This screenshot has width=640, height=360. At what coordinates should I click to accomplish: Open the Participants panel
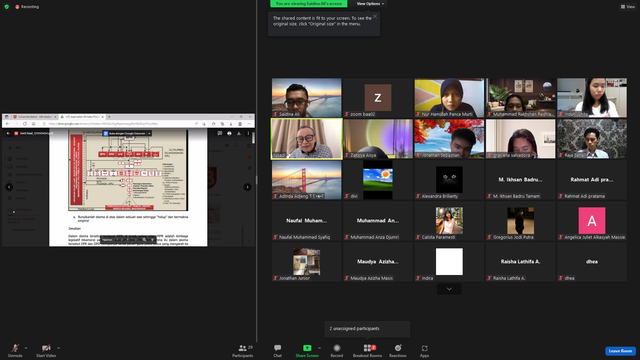[x=243, y=350]
